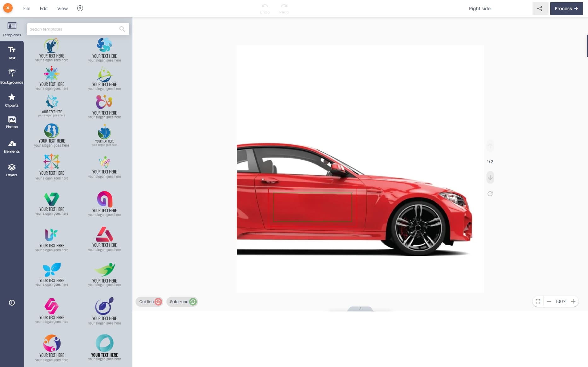
Task: Open the File menu
Action: [27, 9]
